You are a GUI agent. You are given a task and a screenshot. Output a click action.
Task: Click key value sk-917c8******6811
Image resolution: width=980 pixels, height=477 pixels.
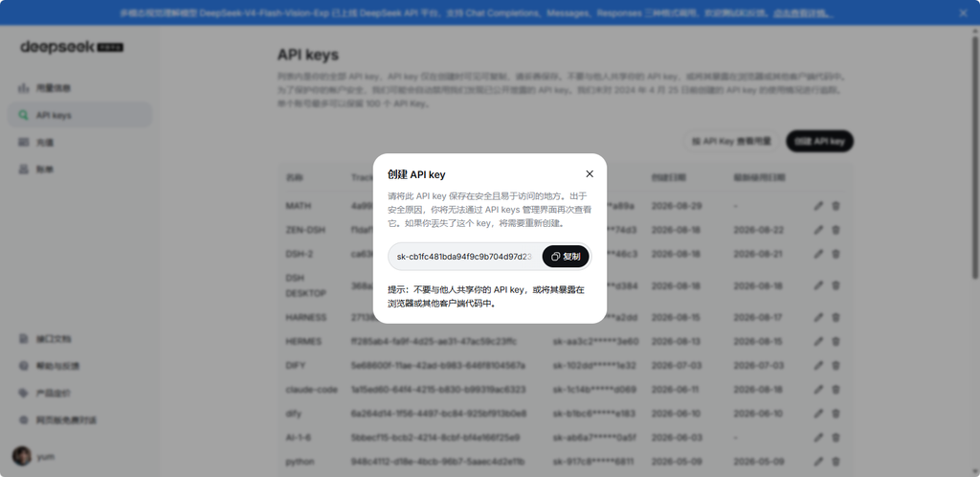tap(593, 462)
